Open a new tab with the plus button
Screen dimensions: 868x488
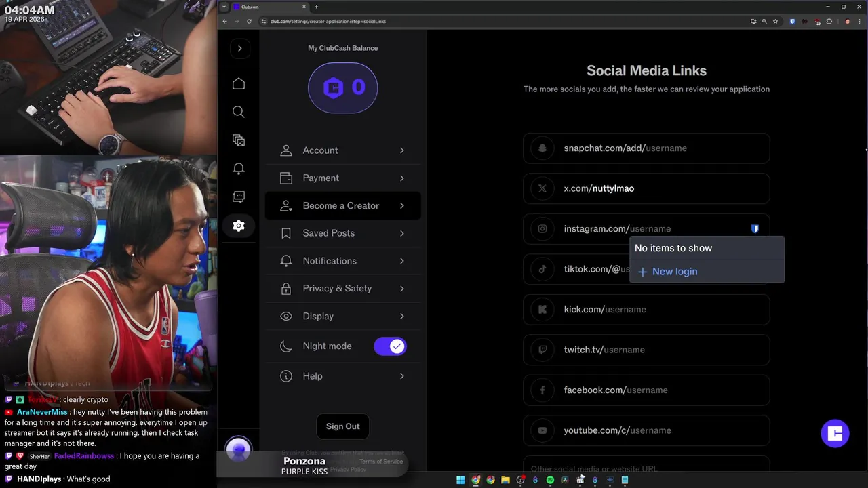316,7
